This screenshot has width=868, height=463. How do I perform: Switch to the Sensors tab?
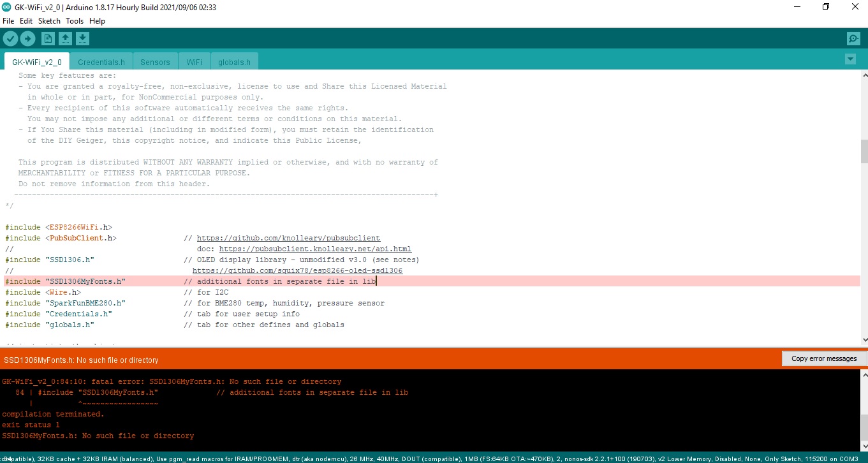tap(155, 62)
